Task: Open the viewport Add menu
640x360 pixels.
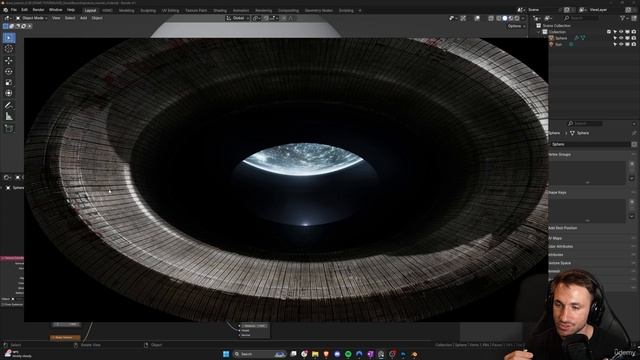Action: coord(83,18)
